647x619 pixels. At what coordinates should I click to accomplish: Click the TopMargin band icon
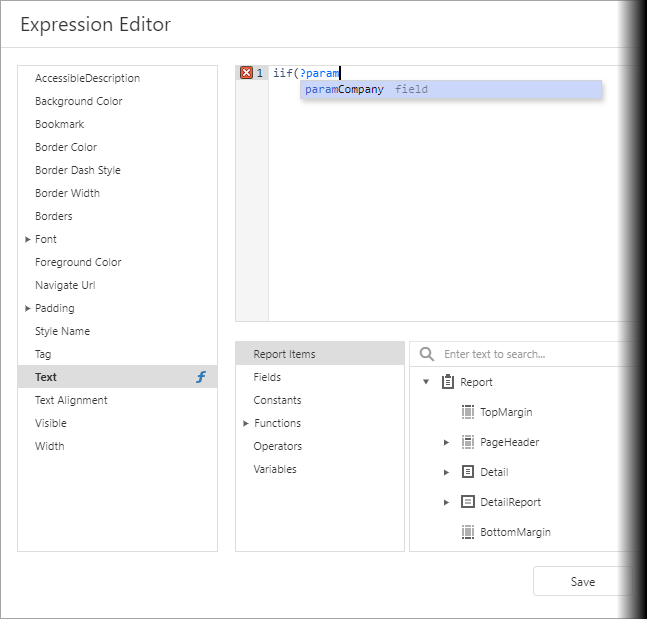[468, 412]
